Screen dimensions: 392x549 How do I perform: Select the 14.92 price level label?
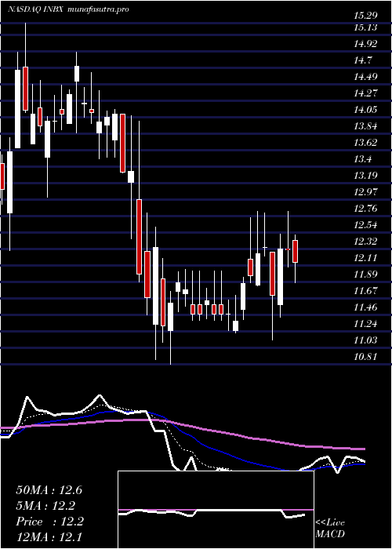pyautogui.click(x=365, y=44)
